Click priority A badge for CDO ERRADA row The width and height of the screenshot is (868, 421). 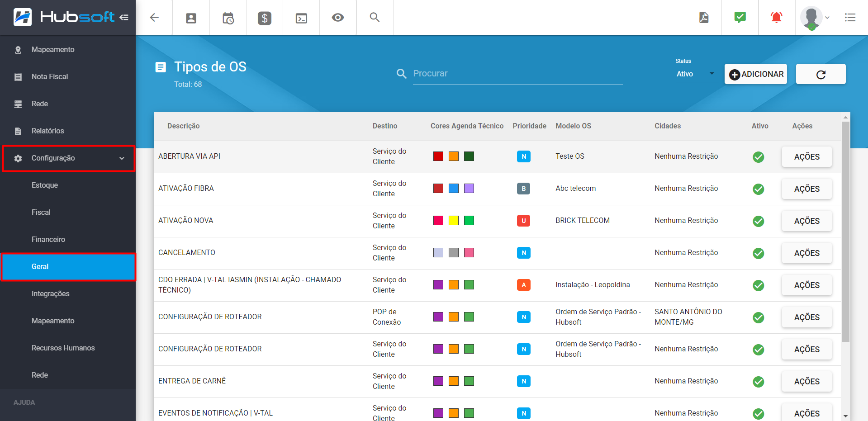click(524, 285)
